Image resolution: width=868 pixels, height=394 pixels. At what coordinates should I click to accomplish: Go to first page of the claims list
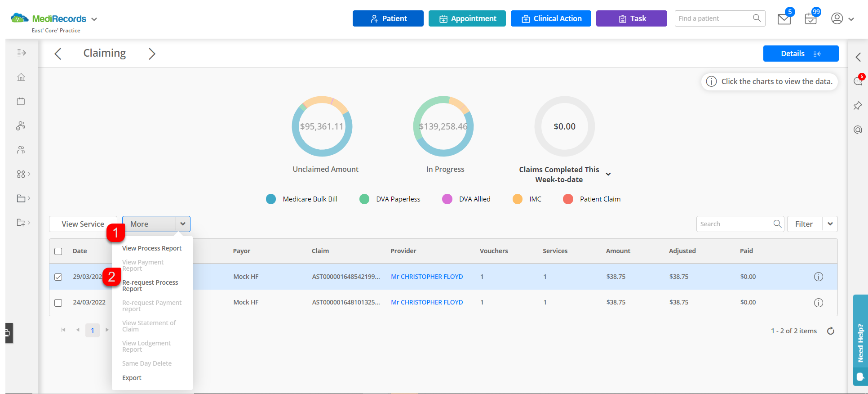63,330
